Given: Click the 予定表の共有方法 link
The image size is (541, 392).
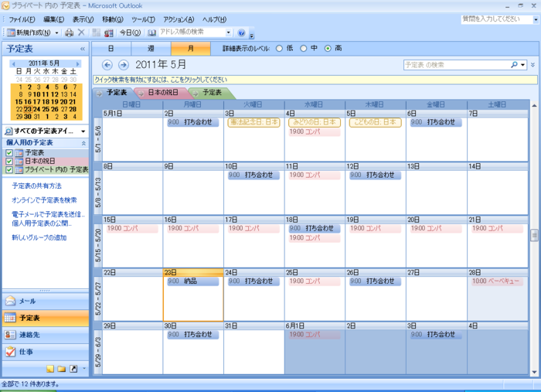Looking at the screenshot, I should point(37,186).
